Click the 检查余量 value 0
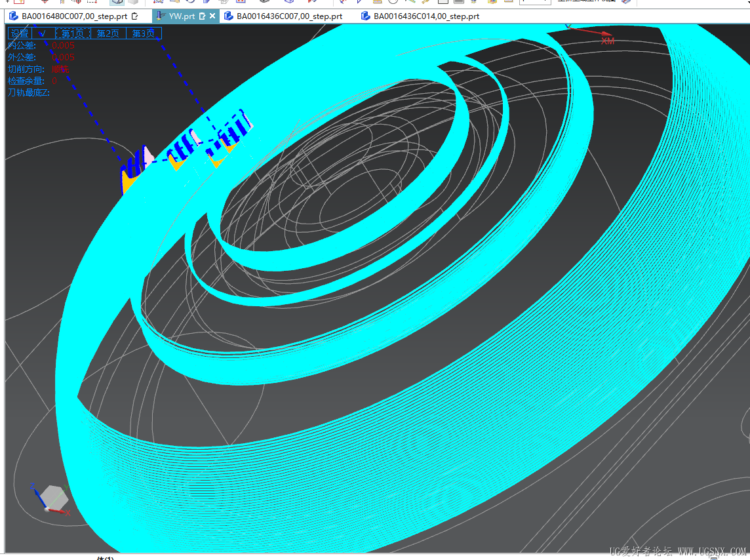The image size is (750, 560). [54, 81]
